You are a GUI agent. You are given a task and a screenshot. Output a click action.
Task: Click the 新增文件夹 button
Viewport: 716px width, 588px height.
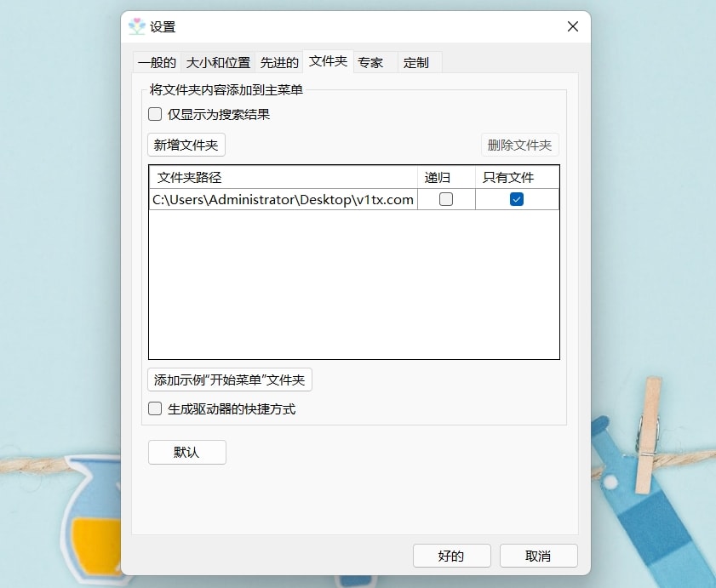click(x=186, y=146)
